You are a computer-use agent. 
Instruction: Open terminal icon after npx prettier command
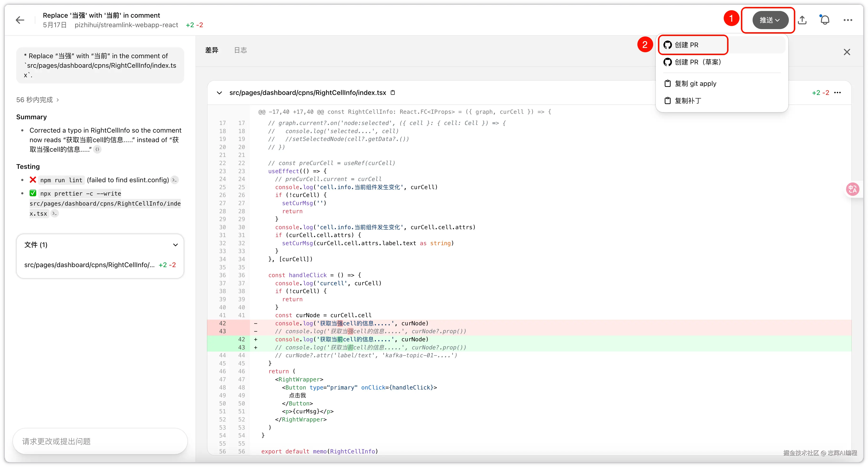pyautogui.click(x=54, y=213)
